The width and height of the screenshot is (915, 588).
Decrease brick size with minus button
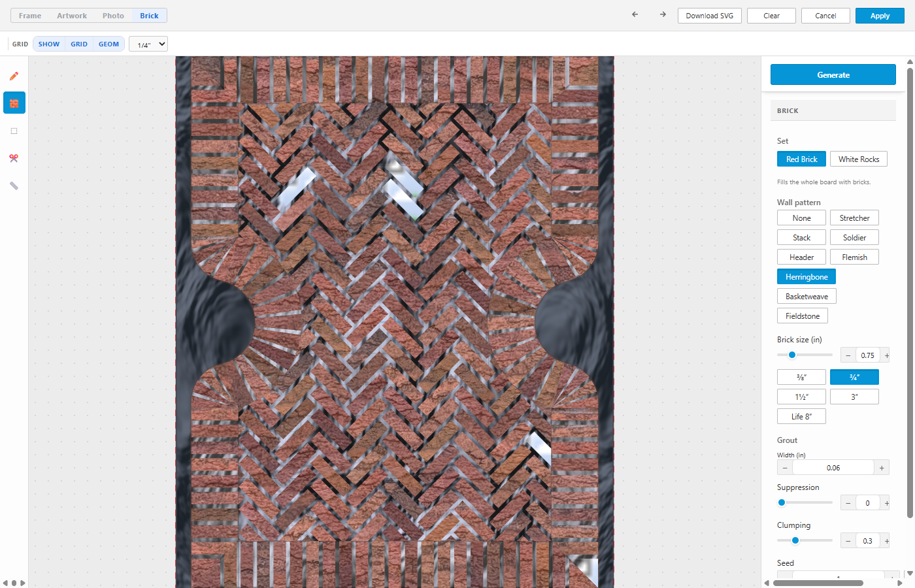848,355
